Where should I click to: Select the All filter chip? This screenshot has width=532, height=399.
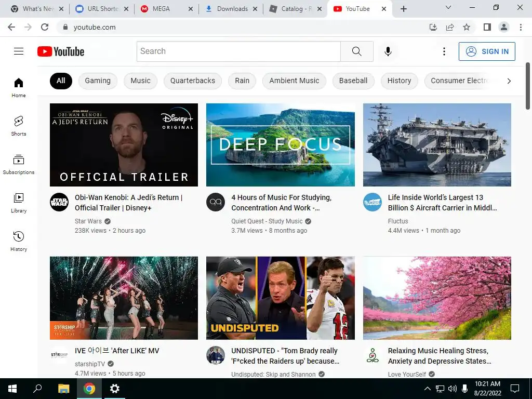pyautogui.click(x=61, y=81)
